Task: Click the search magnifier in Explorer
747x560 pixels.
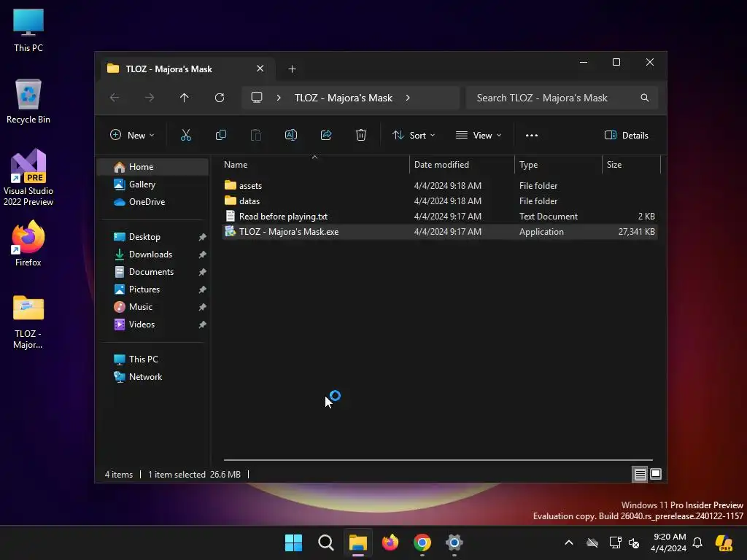Action: [x=645, y=98]
